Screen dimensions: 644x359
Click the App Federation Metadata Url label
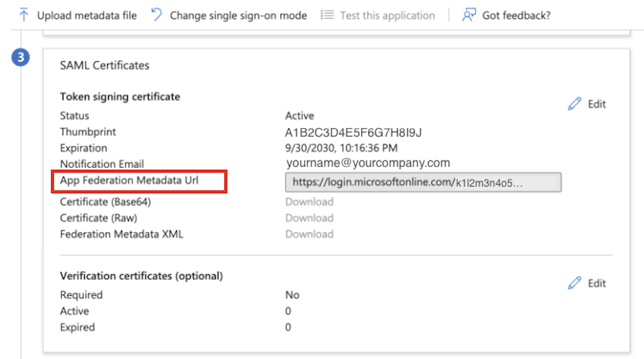tap(129, 180)
